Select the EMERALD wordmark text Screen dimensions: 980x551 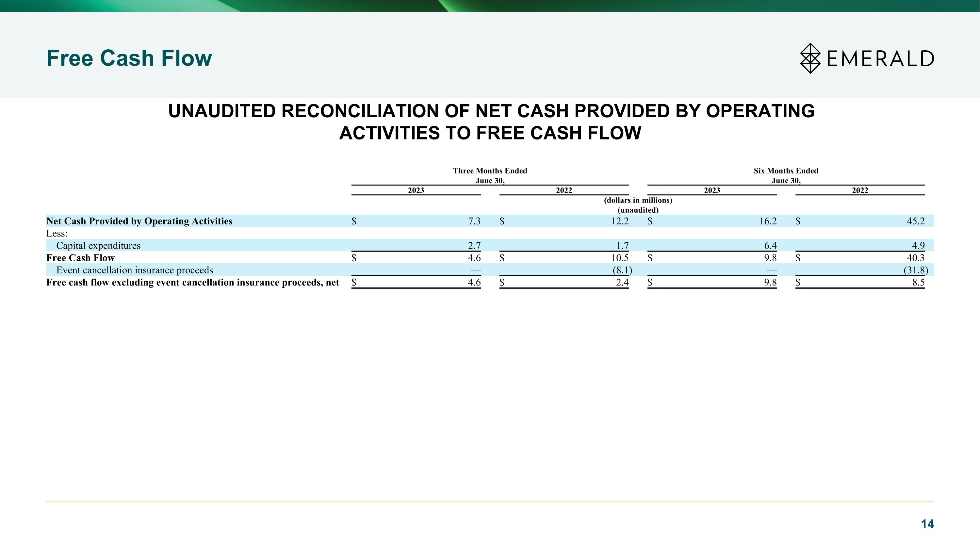(880, 58)
